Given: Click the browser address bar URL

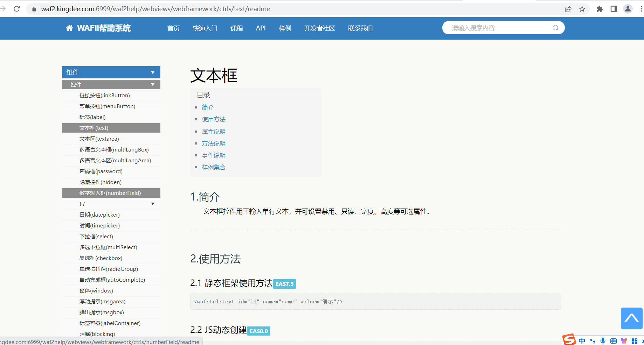Looking at the screenshot, I should [x=155, y=9].
